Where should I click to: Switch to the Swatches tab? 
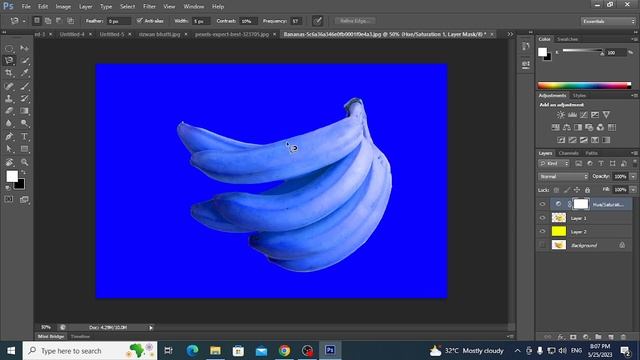tap(567, 39)
